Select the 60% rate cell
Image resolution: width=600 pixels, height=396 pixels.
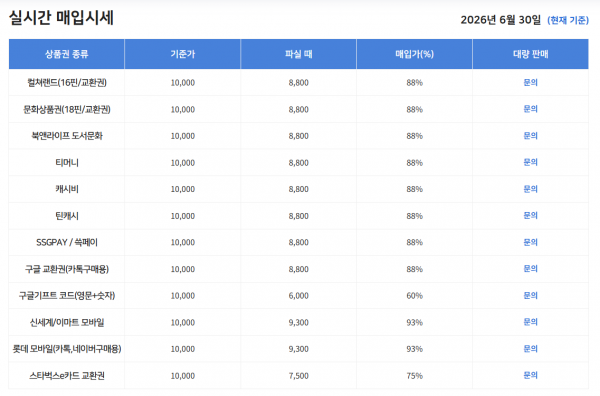[x=414, y=296]
